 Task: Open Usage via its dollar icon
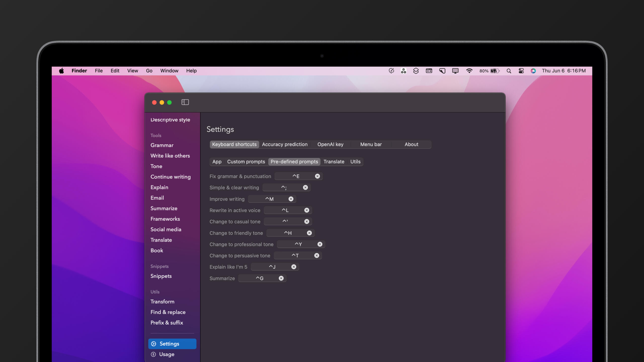tap(153, 354)
